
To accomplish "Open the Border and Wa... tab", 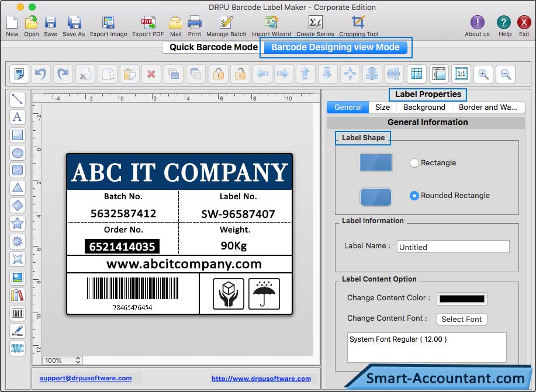I will (x=488, y=107).
